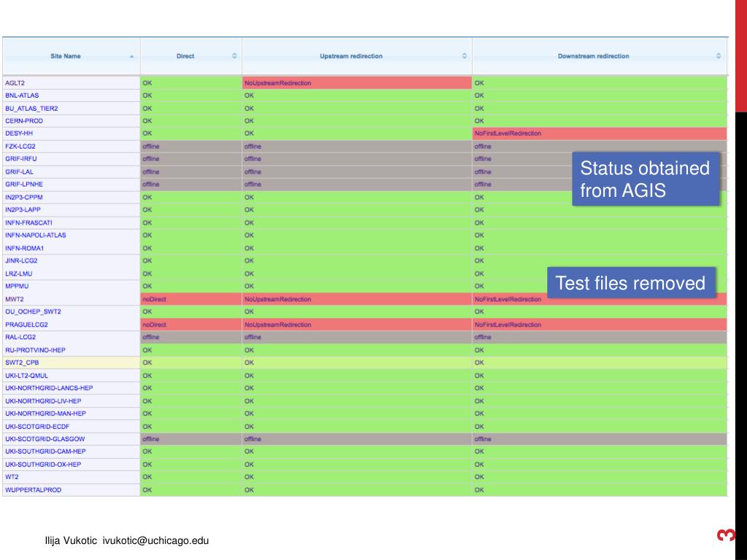Screen dimensions: 747x560
Task: Open UKI-NORTHGRID-MAN-HEP site link
Action: (46, 413)
